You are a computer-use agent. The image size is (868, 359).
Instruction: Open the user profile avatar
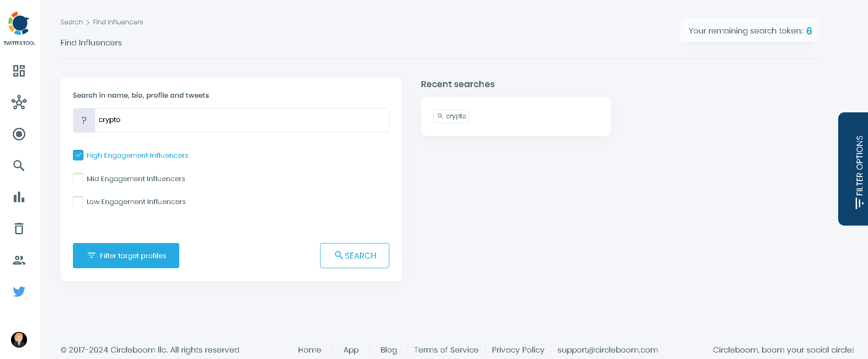19,340
